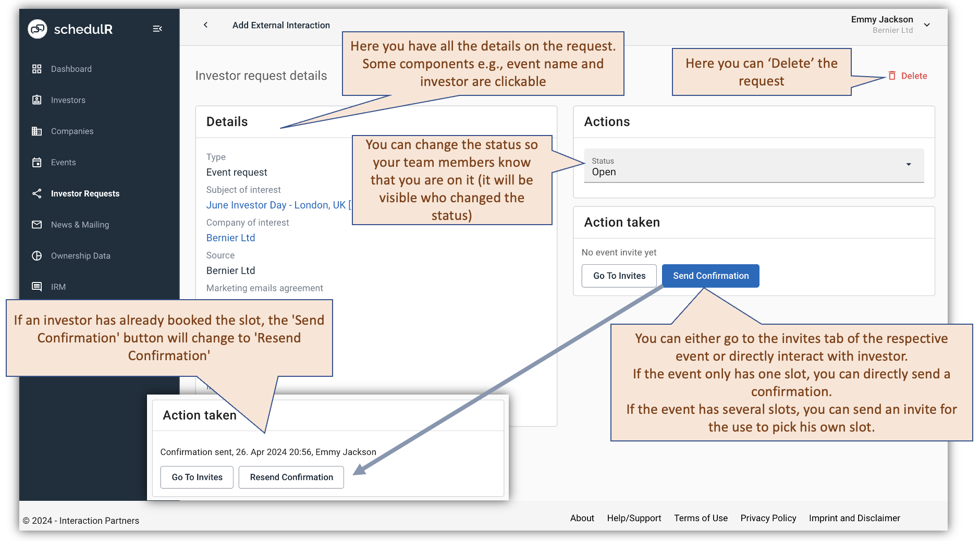980x541 pixels.
Task: Open the Status dropdown showing Open
Action: coord(753,166)
